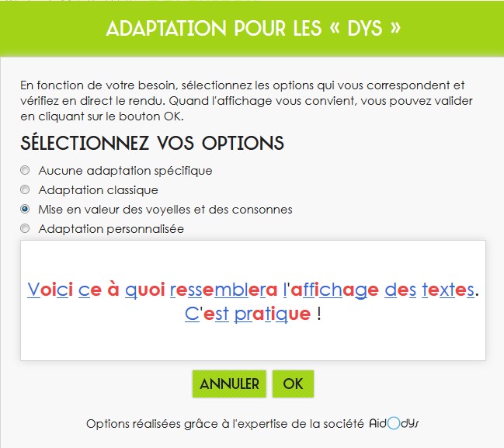
Task: Click the intro paragraph starting "En fonction de votre besoin"
Action: pyautogui.click(x=246, y=101)
